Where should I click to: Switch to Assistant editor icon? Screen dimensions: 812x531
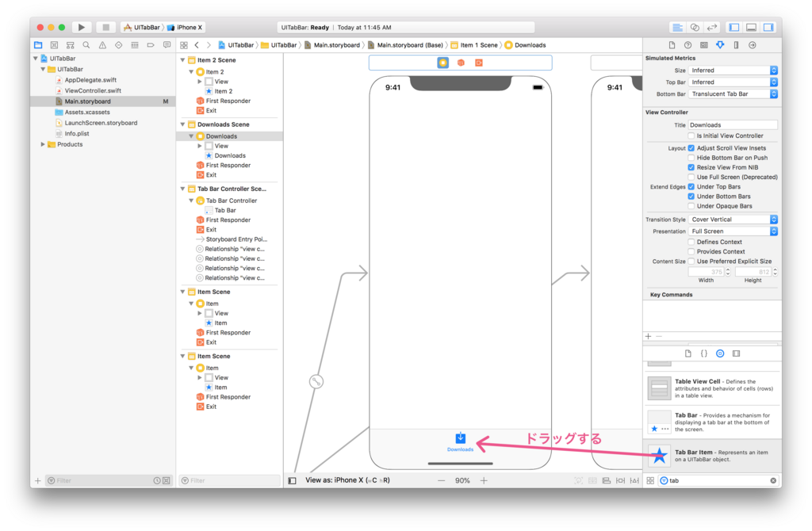coord(695,27)
